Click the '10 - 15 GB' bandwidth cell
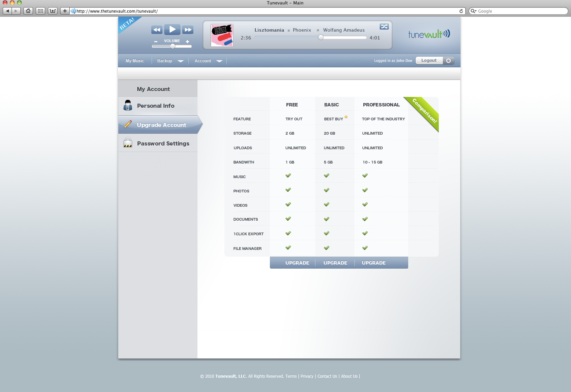The image size is (571, 392). point(373,162)
